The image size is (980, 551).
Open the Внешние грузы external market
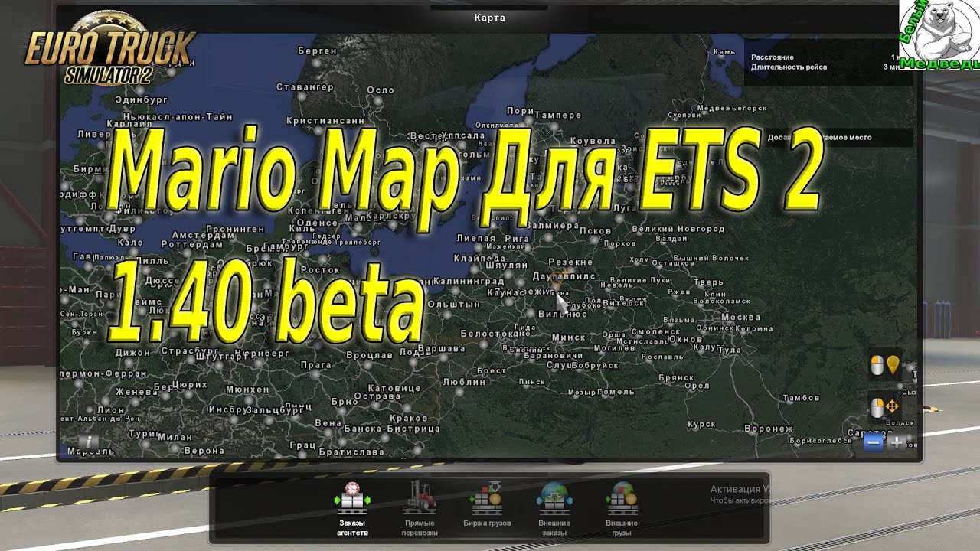coord(622,508)
